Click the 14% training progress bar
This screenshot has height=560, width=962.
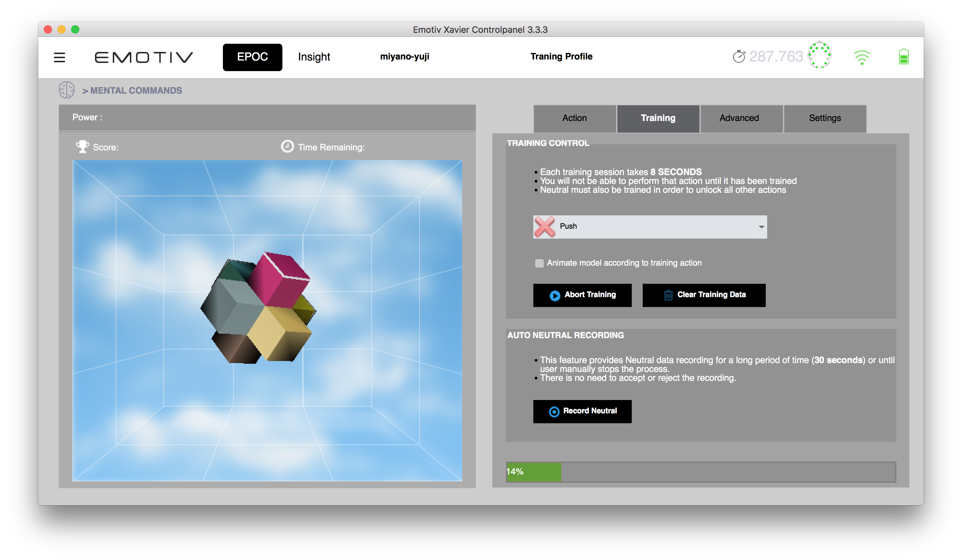click(x=700, y=472)
